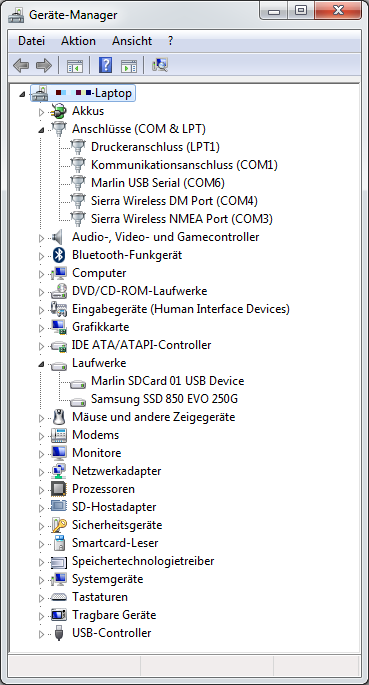Open Help via the blue question-mark icon
369x685 pixels.
coord(105,66)
